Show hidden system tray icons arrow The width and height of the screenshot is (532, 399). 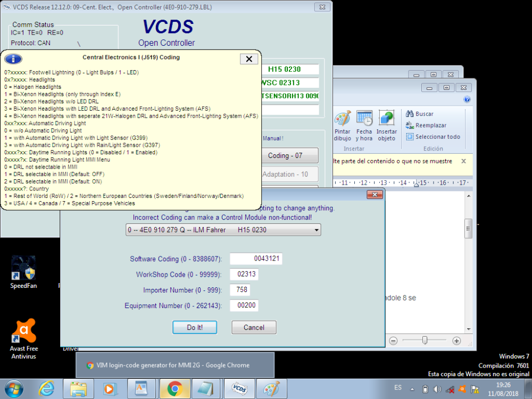click(x=413, y=389)
